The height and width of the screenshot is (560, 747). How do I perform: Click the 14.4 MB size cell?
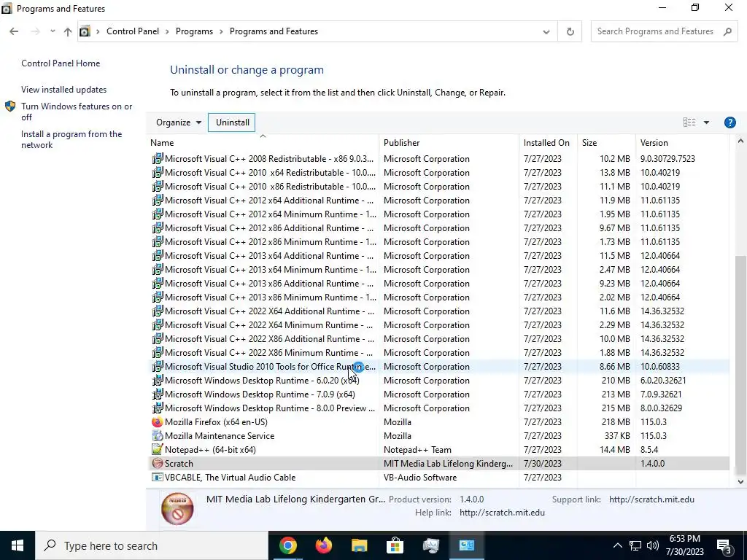614,449
